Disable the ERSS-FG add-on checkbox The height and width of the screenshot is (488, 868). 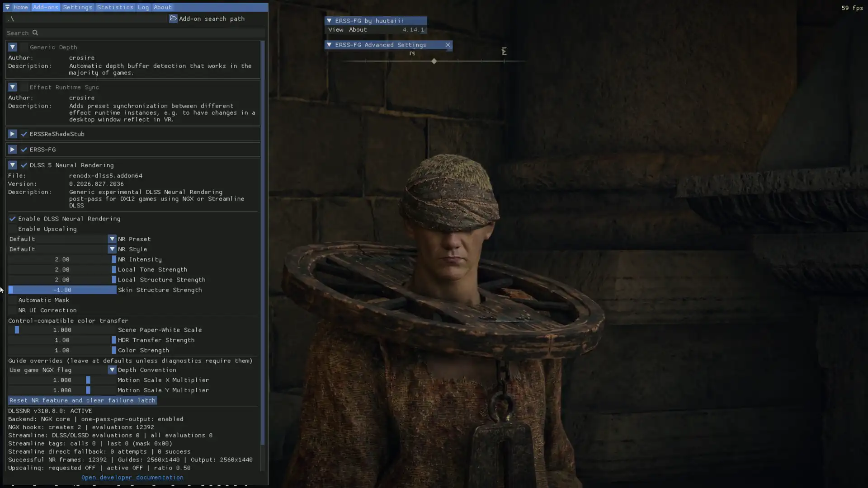click(x=24, y=150)
